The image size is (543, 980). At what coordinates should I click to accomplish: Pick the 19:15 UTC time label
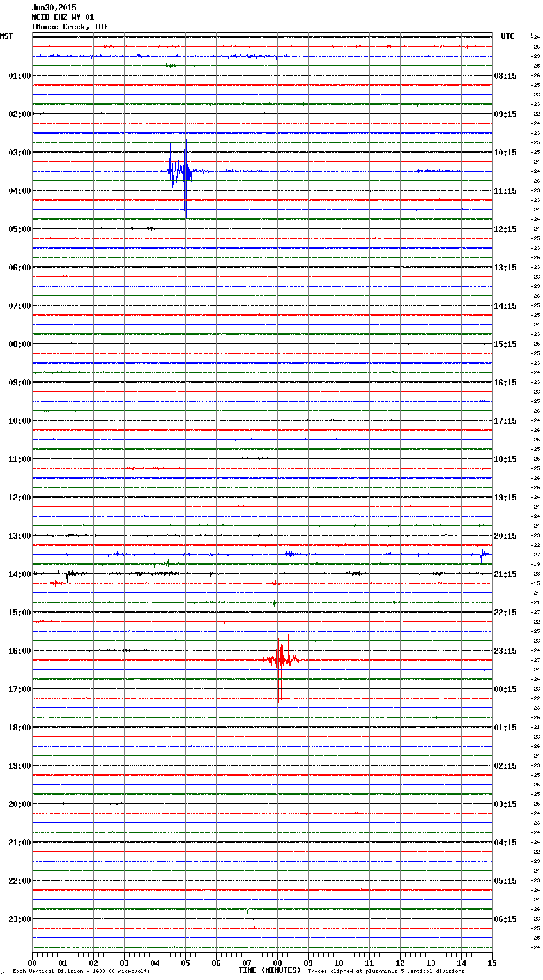tap(505, 497)
